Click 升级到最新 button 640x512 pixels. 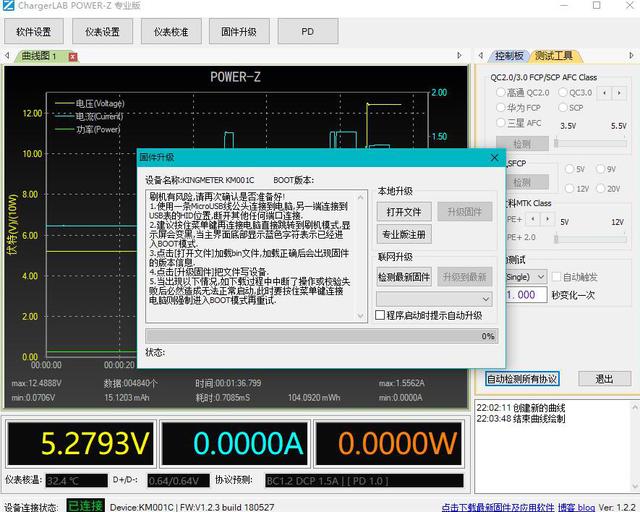tap(464, 277)
